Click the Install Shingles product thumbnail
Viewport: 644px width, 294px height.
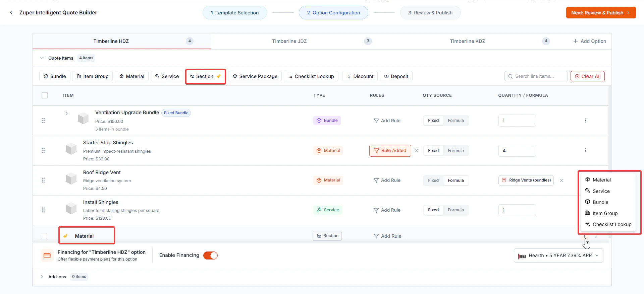click(x=71, y=208)
